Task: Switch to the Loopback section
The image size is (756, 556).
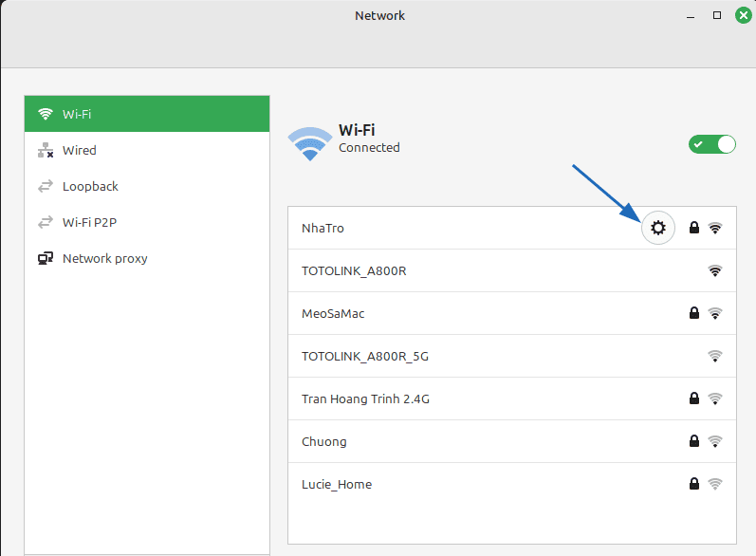Action: [x=90, y=186]
